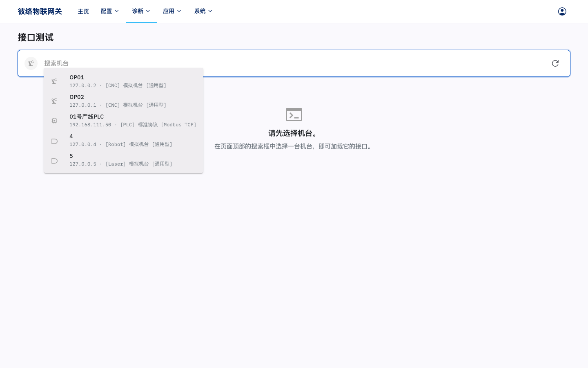588x368 pixels.
Task: Click the machine icon left of search field
Action: pos(31,63)
